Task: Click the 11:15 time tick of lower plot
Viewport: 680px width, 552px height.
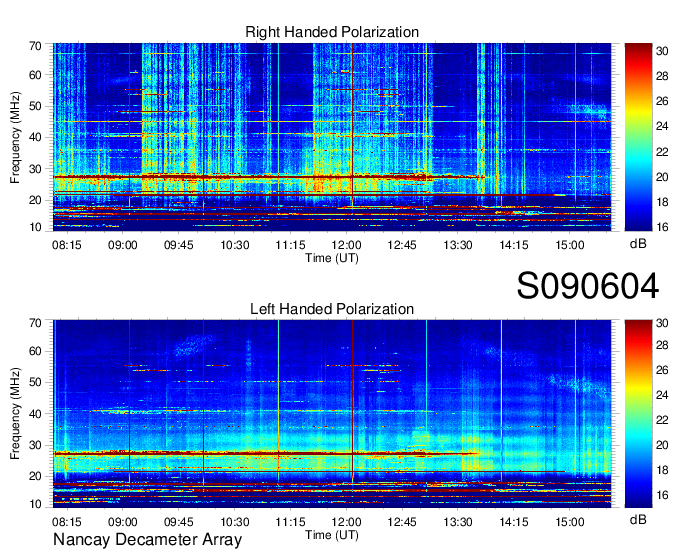Action: (x=291, y=522)
